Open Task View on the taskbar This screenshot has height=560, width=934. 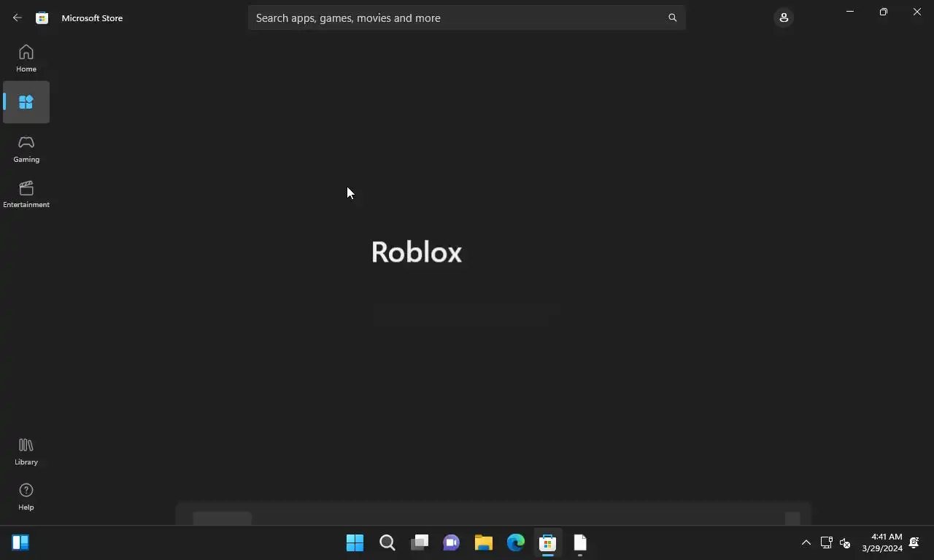point(420,542)
